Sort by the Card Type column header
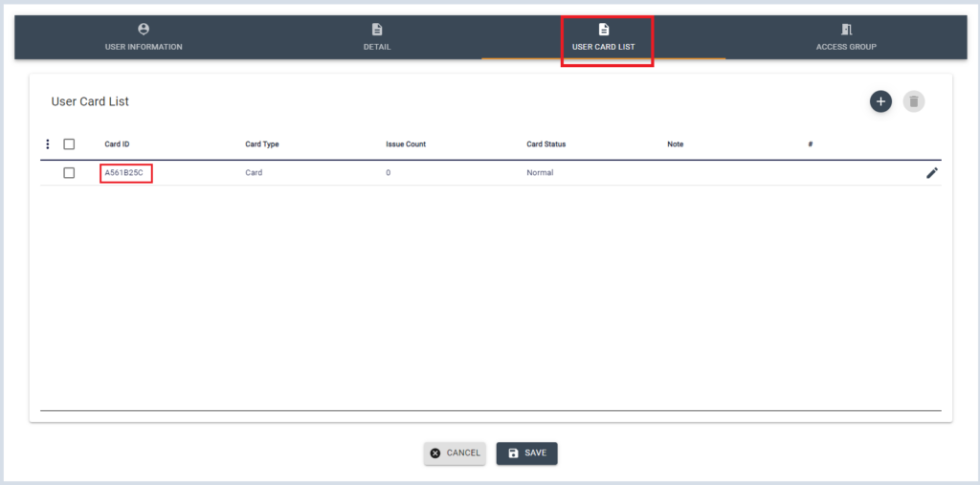 coord(262,144)
